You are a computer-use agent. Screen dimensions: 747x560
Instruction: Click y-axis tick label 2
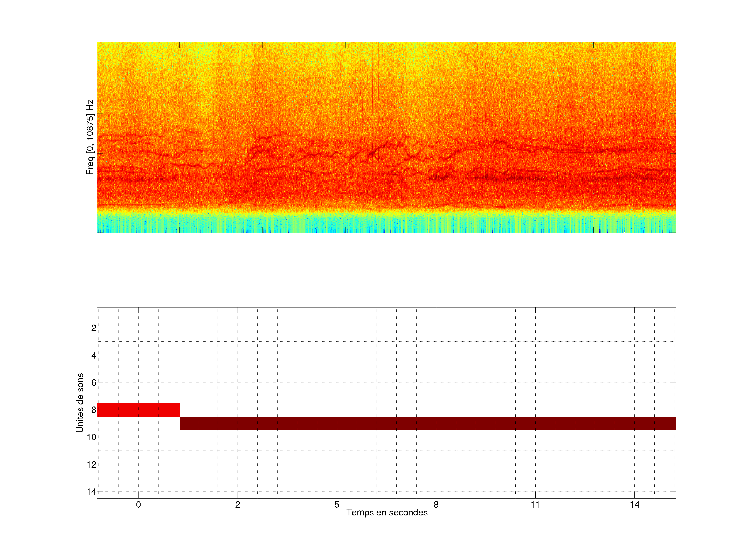click(94, 328)
